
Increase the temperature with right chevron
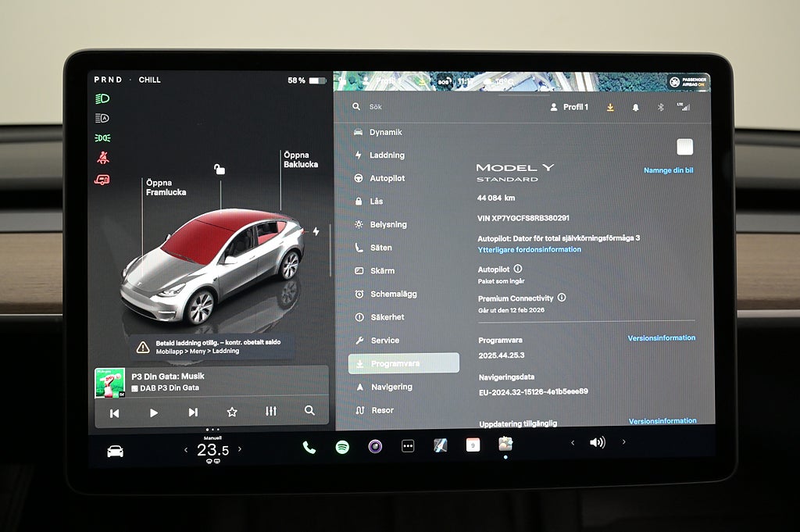click(239, 449)
